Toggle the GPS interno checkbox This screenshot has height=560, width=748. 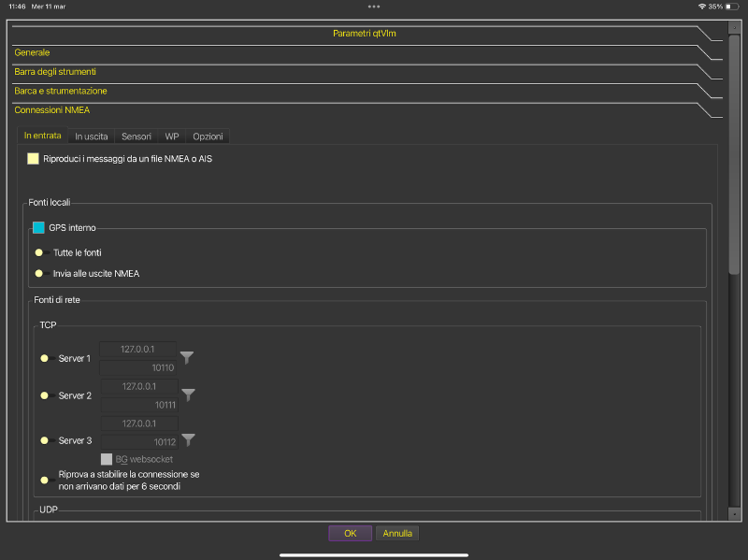pyautogui.click(x=39, y=227)
